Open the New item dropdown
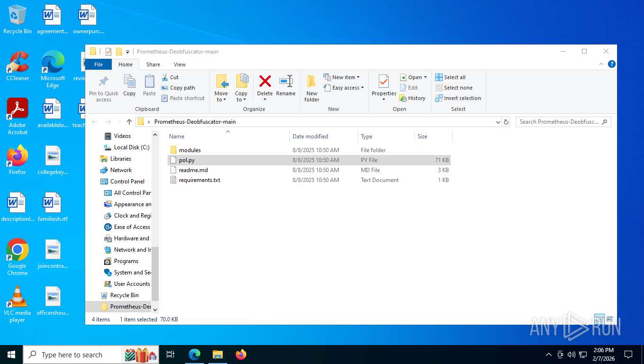The image size is (644, 364). pos(342,77)
